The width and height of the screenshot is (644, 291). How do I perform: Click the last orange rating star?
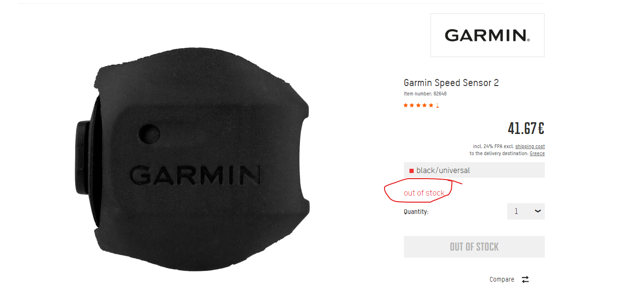point(431,105)
